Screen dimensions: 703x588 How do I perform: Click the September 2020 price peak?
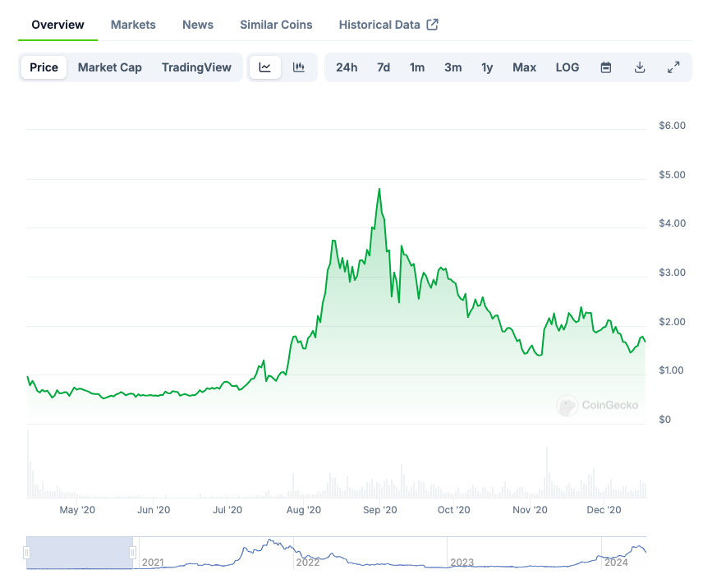coord(379,190)
